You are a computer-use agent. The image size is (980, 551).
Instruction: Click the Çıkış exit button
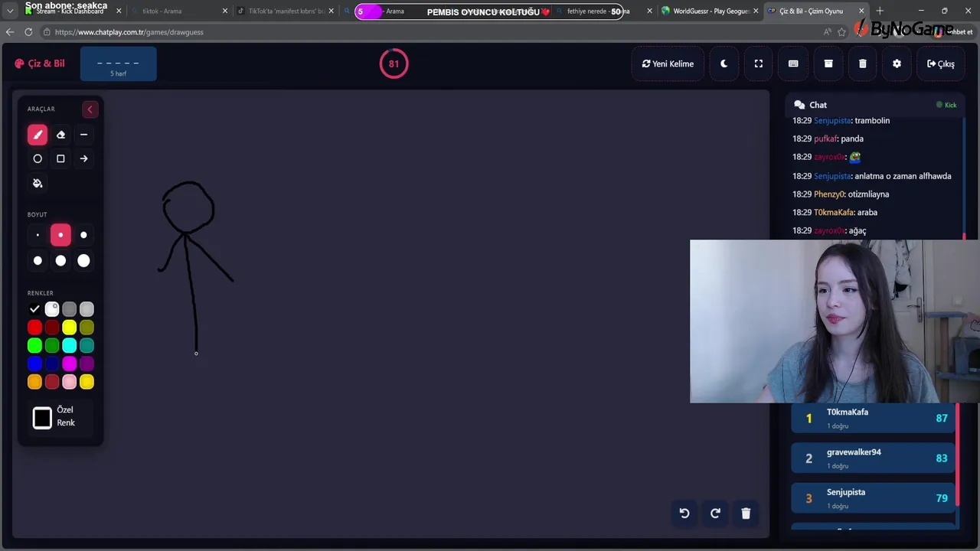[x=940, y=64]
